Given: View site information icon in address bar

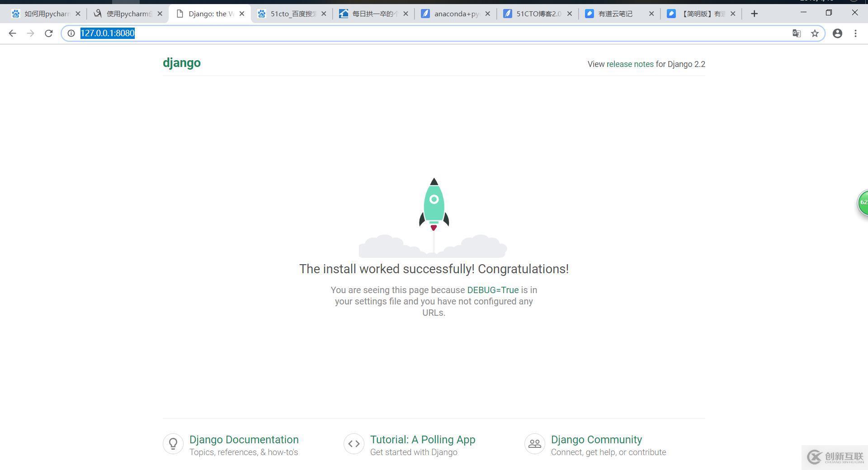Looking at the screenshot, I should pos(71,33).
